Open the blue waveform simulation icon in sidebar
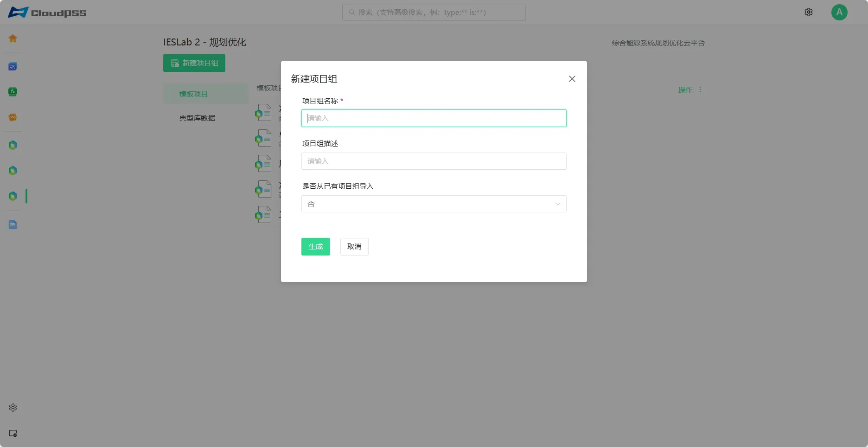This screenshot has height=447, width=868. (x=13, y=67)
